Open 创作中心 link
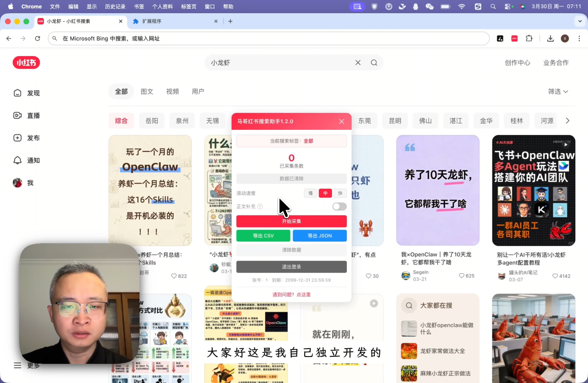This screenshot has height=383, width=588. point(518,63)
